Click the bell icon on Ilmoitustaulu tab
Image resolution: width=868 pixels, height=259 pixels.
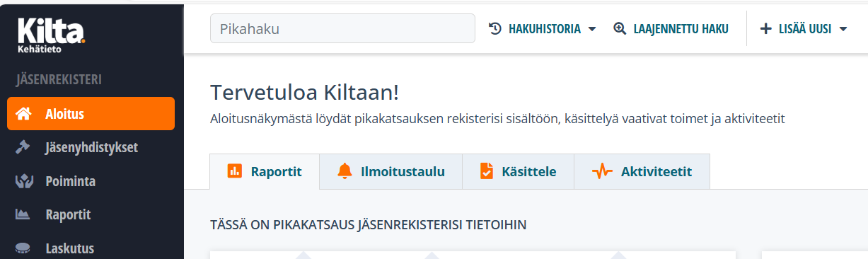point(345,171)
